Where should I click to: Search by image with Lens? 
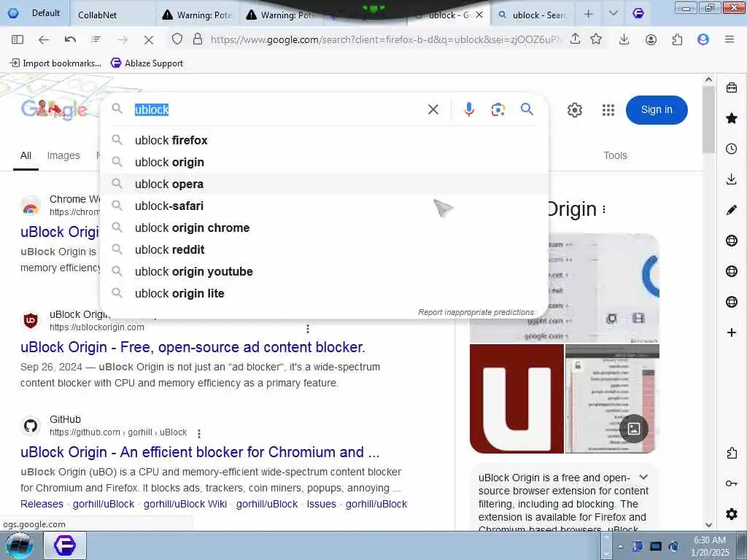[498, 109]
